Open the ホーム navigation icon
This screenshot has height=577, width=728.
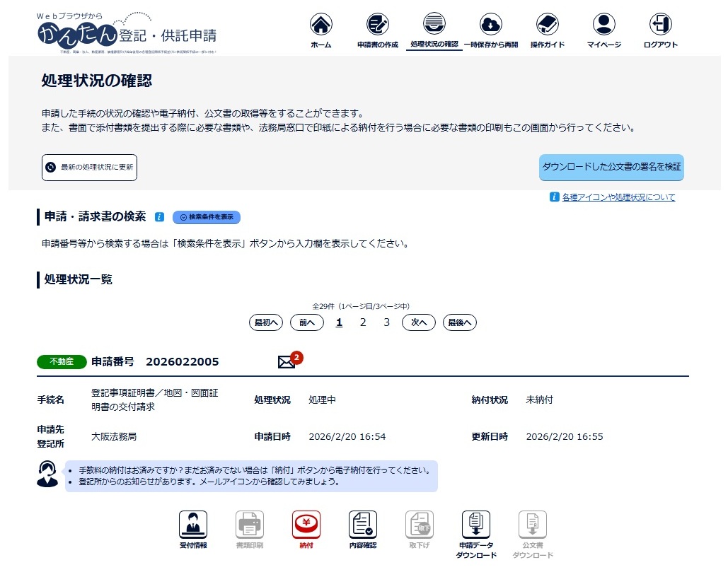(320, 30)
